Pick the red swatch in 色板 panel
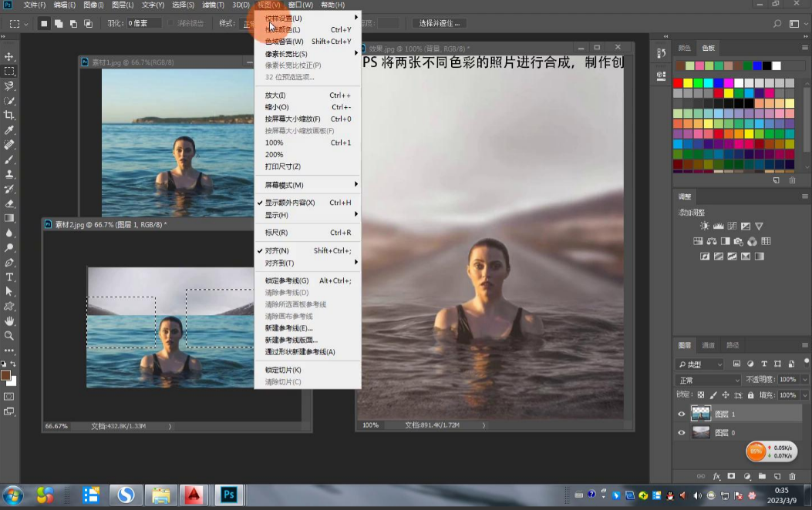Image resolution: width=812 pixels, height=510 pixels. [678, 83]
